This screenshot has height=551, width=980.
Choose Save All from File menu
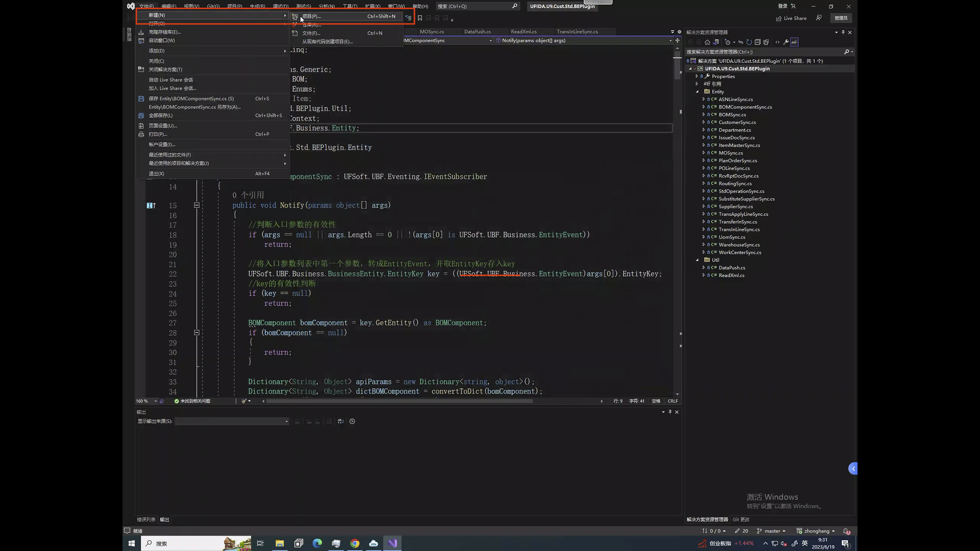point(161,116)
